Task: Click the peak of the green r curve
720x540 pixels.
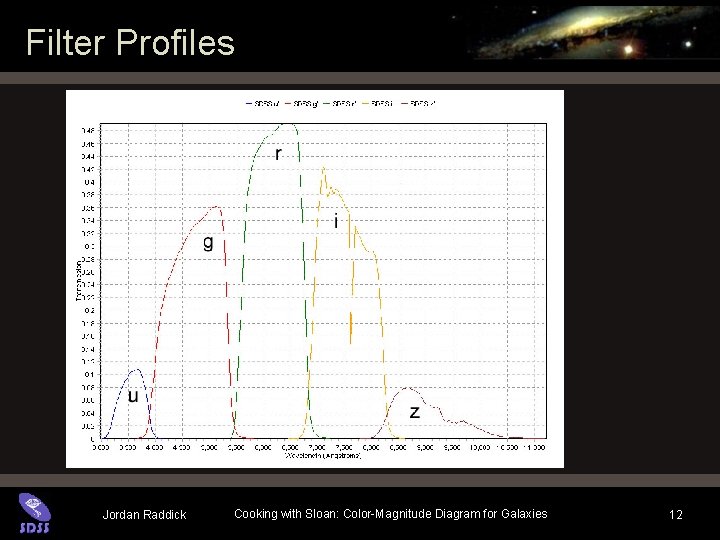Action: [288, 124]
